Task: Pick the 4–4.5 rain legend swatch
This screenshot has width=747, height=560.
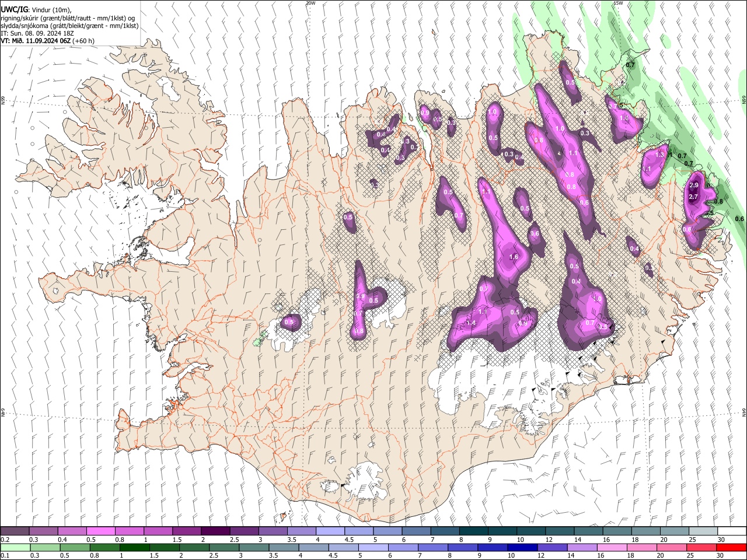Action: coord(313,548)
